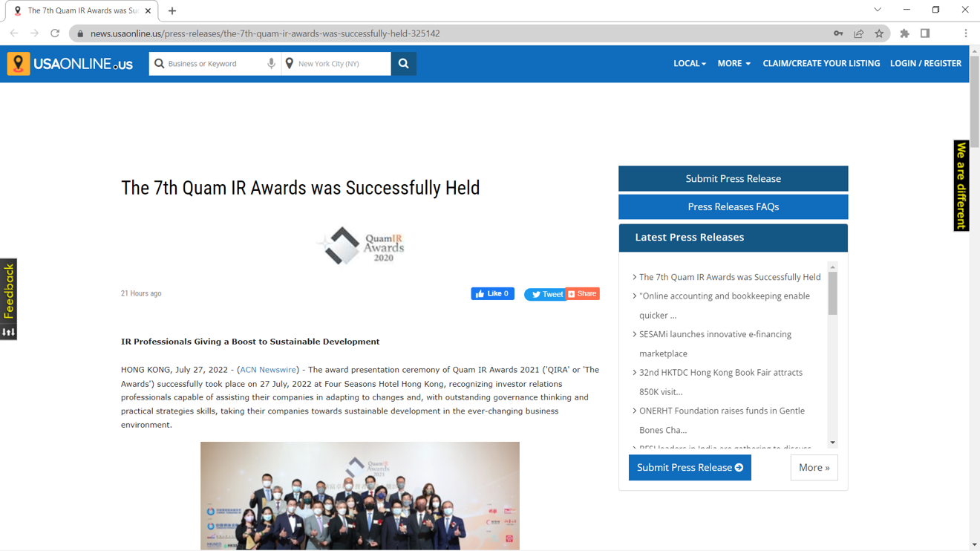Click the page scroll down arrow
Screen dimensions: 980x551
[x=974, y=544]
